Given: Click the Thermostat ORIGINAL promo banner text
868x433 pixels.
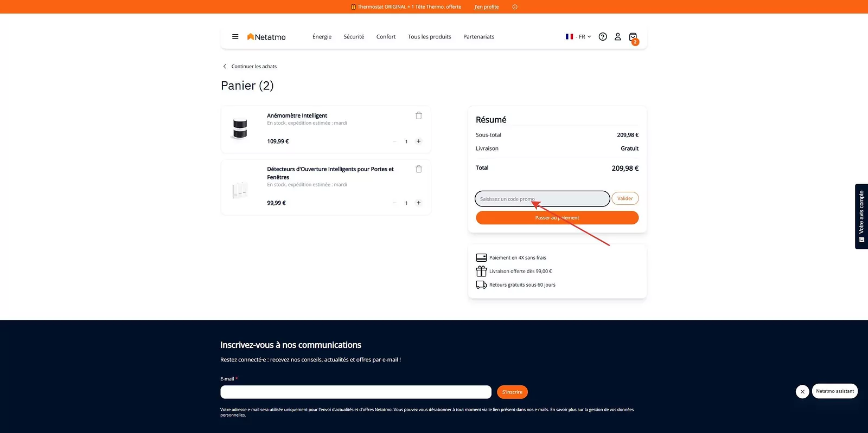Looking at the screenshot, I should (x=410, y=7).
